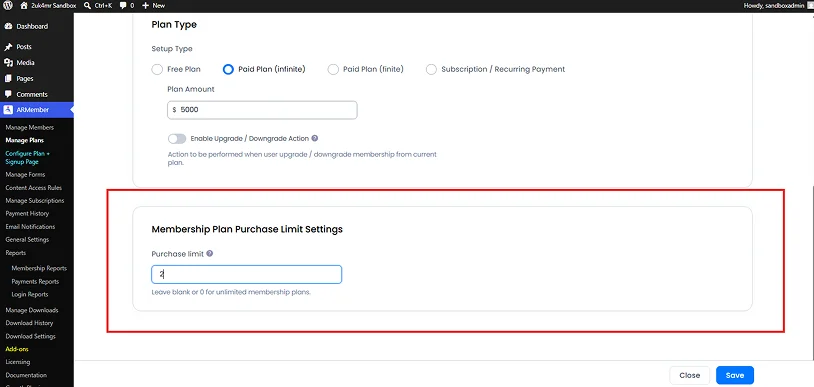The image size is (814, 387).
Task: Click the Save button
Action: (735, 375)
